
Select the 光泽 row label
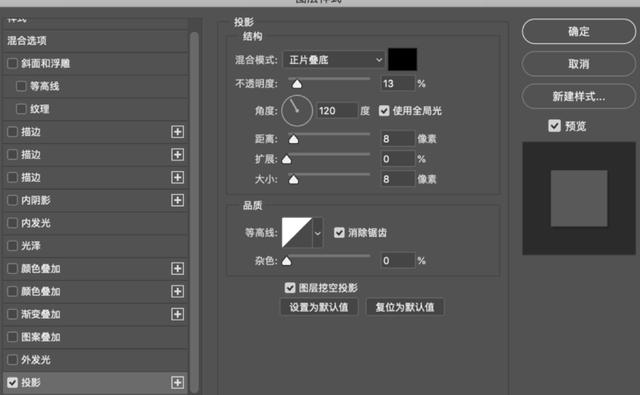point(31,246)
